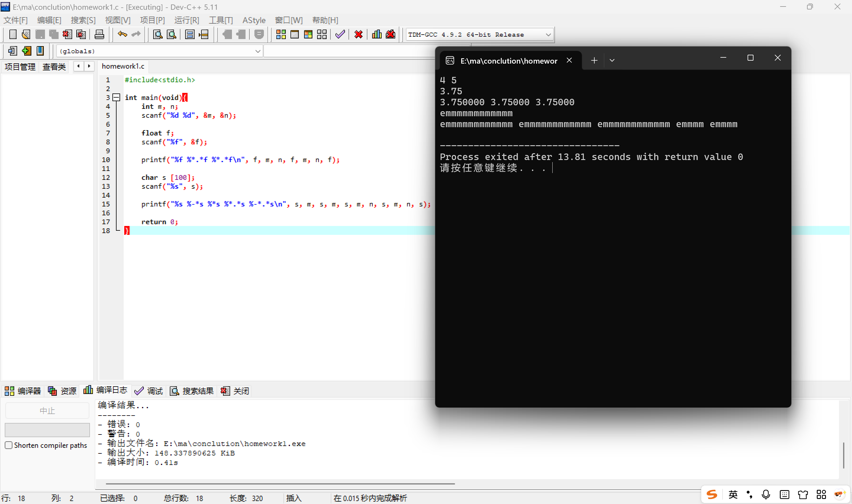Click the Profile analysis bar chart icon
The height and width of the screenshot is (504, 852).
tap(377, 34)
